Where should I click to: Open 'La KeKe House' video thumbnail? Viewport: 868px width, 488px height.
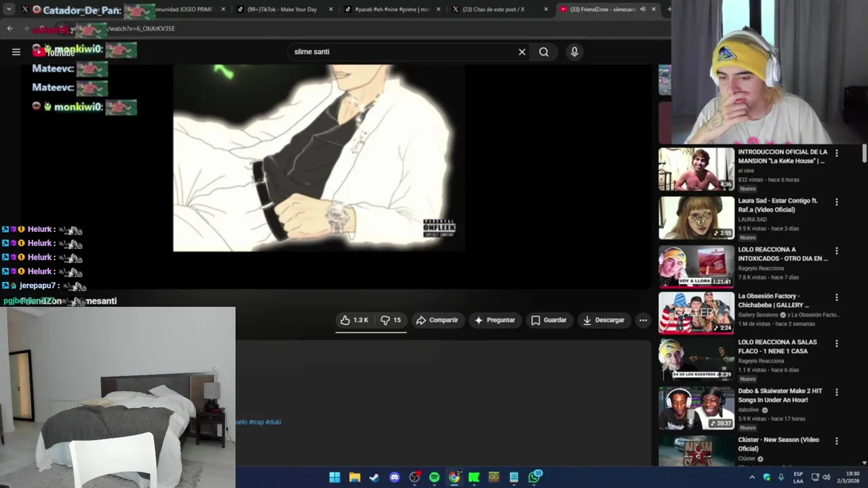click(696, 169)
